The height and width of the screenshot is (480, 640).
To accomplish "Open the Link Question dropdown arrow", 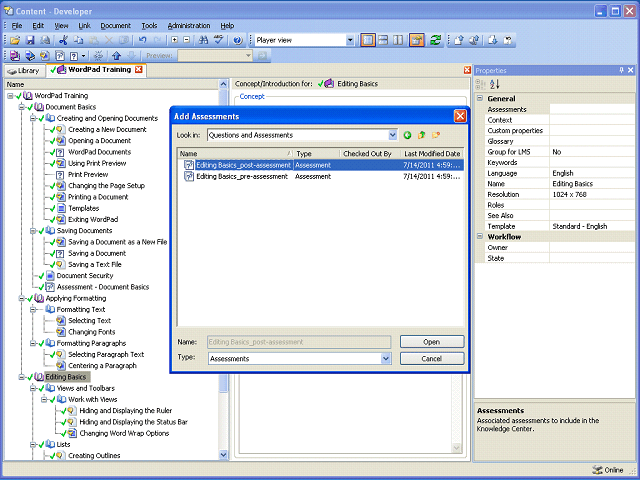I will pos(84,56).
